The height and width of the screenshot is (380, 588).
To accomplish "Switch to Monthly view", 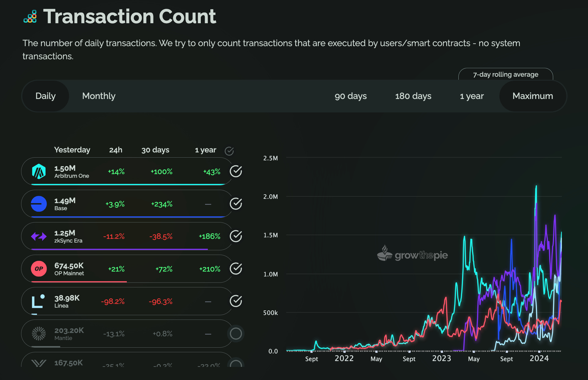I will 99,96.
